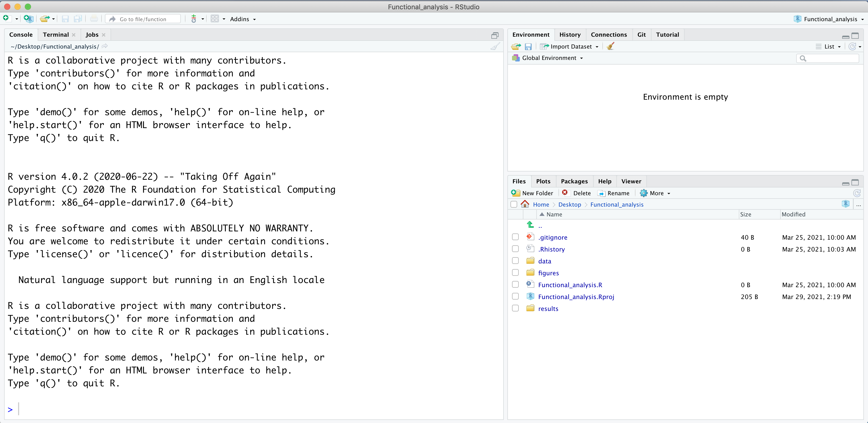The image size is (868, 423).
Task: Expand the Global Environment dropdown
Action: pos(552,58)
